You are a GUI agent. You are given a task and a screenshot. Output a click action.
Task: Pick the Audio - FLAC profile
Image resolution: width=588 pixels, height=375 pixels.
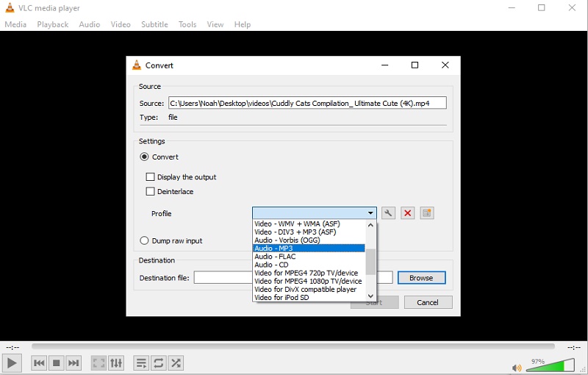pos(309,257)
